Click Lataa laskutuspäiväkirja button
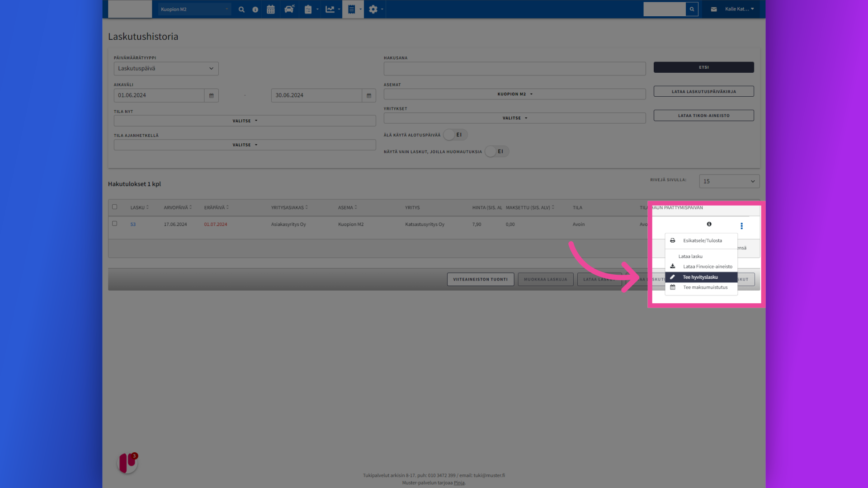 [x=703, y=91]
